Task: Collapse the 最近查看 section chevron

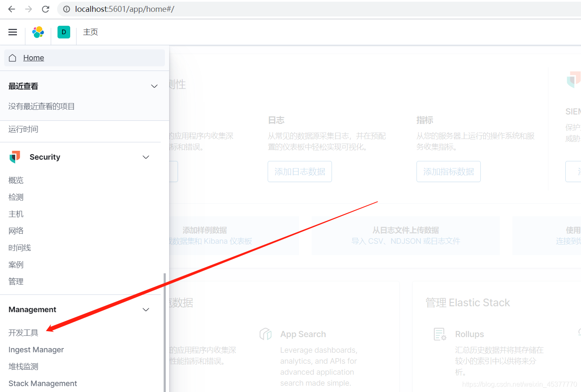Action: 154,86
